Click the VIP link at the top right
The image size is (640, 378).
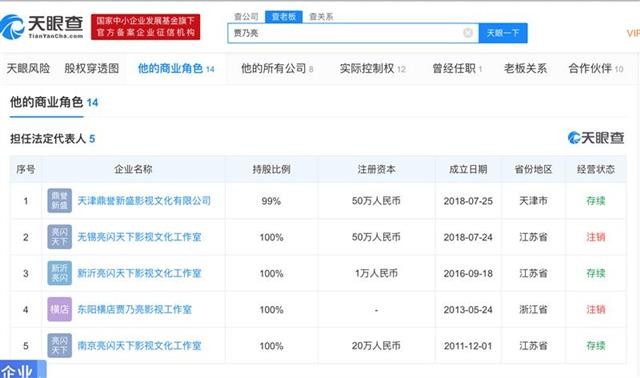[x=633, y=33]
